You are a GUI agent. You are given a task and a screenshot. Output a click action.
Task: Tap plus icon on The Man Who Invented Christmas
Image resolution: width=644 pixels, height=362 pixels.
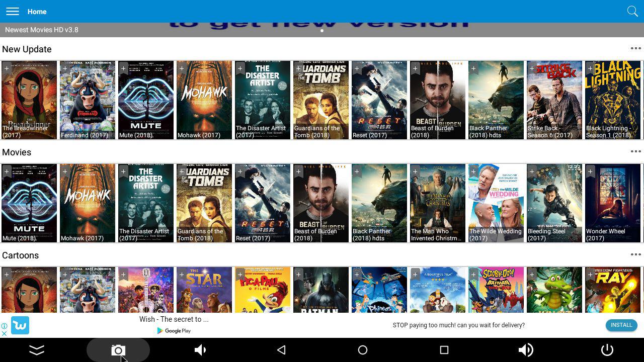[415, 171]
